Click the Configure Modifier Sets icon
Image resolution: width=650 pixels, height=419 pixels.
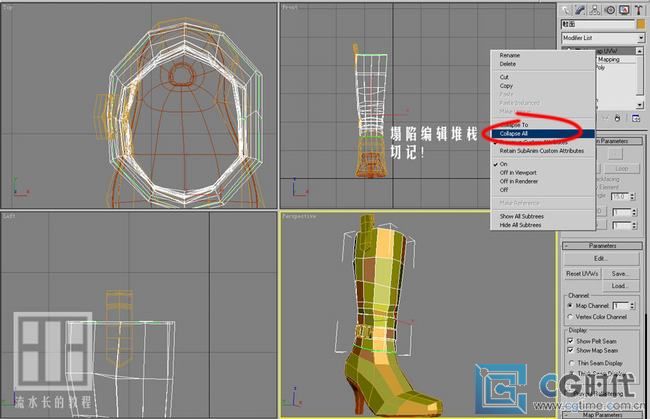click(x=636, y=118)
